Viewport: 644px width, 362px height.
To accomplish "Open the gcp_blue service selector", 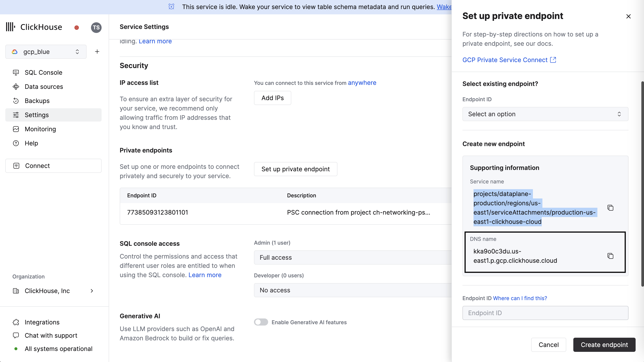I will [46, 51].
